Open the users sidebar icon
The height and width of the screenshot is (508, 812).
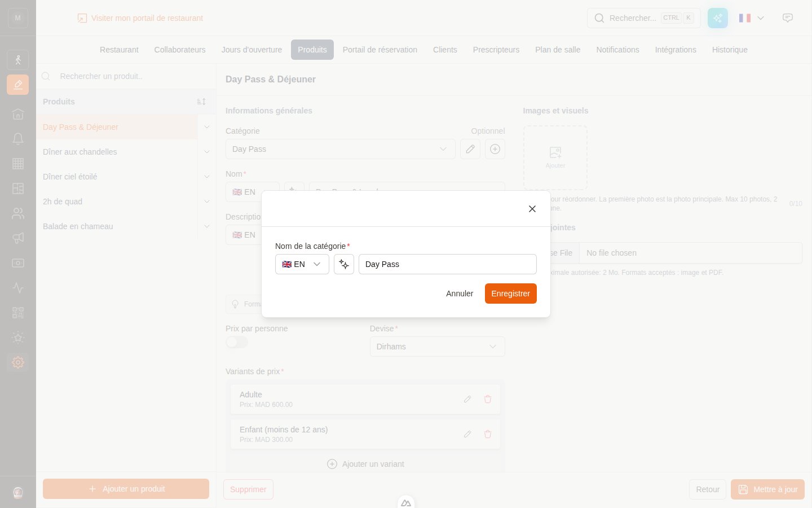coord(18,213)
